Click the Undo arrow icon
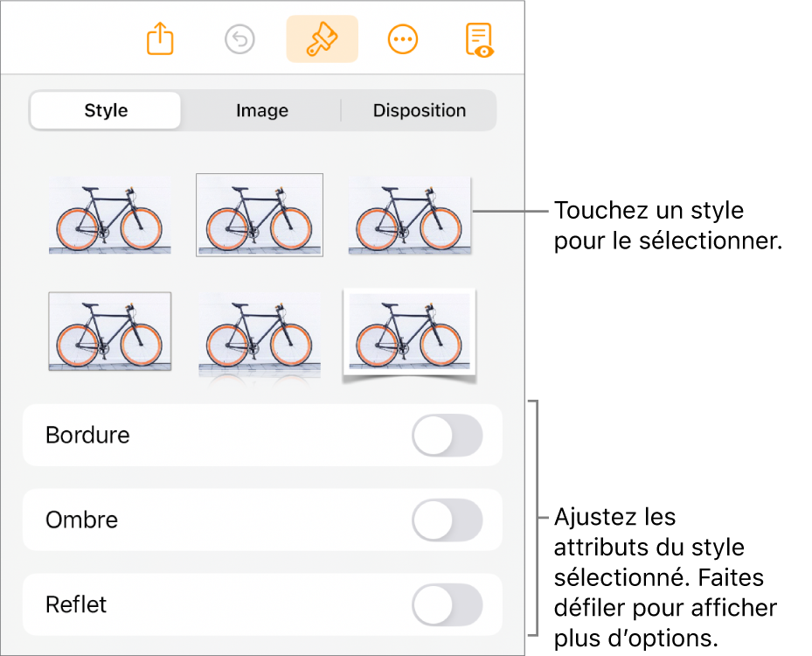Screen dimensions: 812x656 click(x=239, y=39)
